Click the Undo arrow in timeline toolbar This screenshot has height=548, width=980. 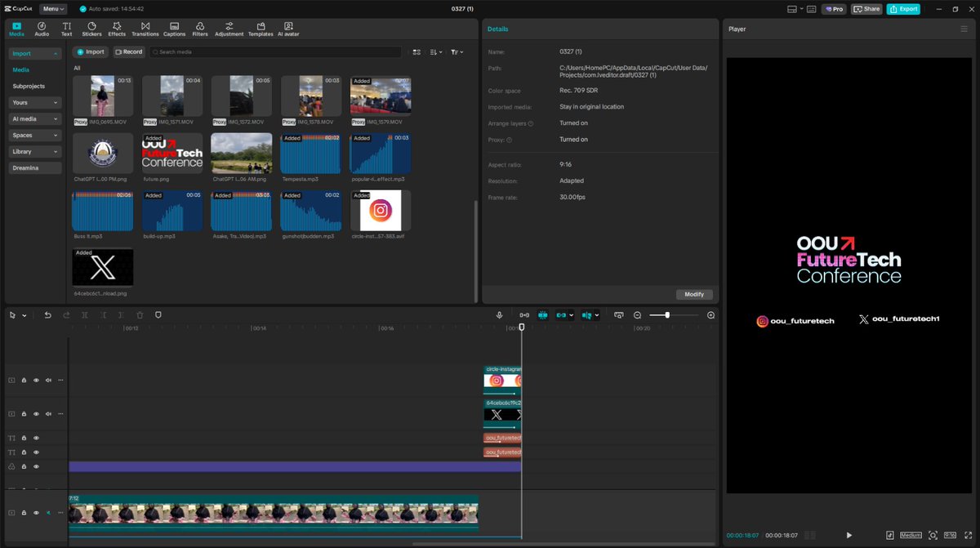tap(47, 315)
